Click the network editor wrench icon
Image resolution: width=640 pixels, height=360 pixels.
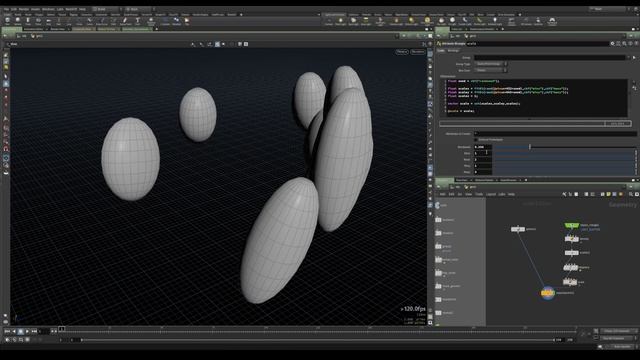point(564,194)
